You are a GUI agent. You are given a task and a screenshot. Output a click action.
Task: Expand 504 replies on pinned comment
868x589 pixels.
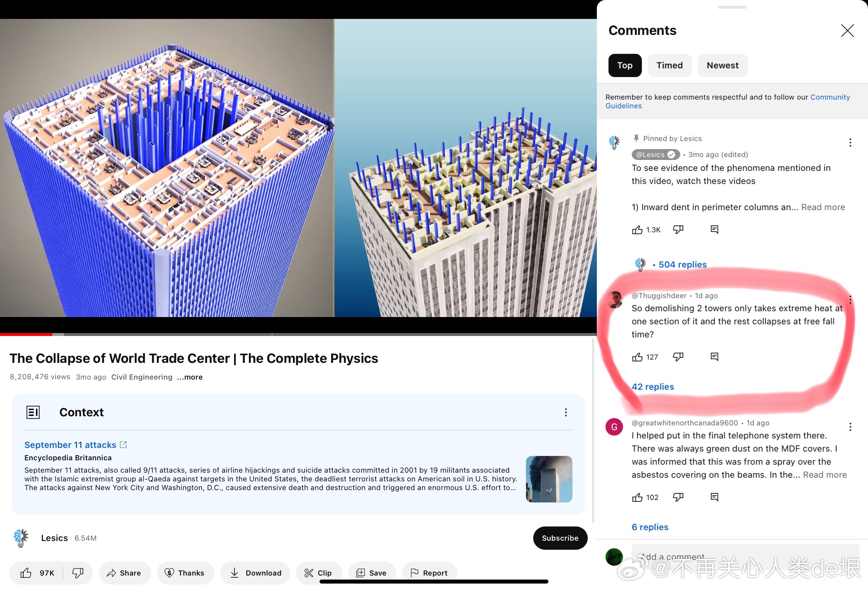(682, 264)
